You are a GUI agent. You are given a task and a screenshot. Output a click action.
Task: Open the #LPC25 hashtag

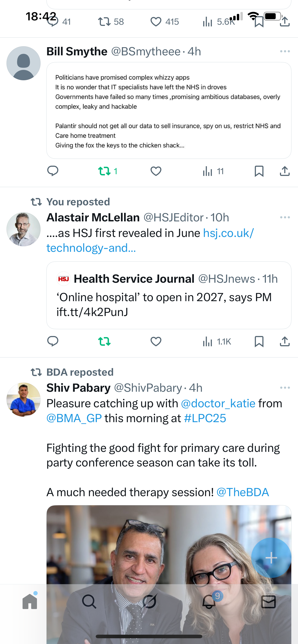tap(205, 418)
